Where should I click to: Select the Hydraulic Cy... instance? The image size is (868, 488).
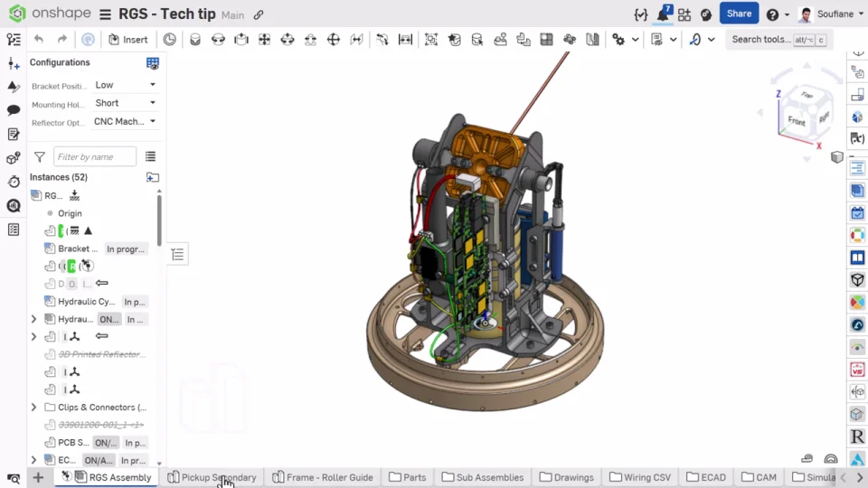(87, 302)
